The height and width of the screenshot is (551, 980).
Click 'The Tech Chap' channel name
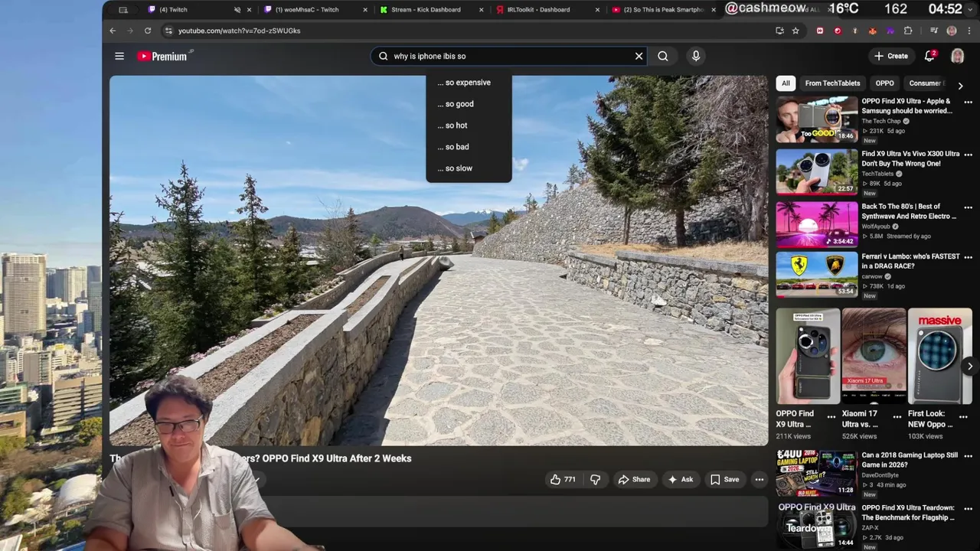pos(881,121)
